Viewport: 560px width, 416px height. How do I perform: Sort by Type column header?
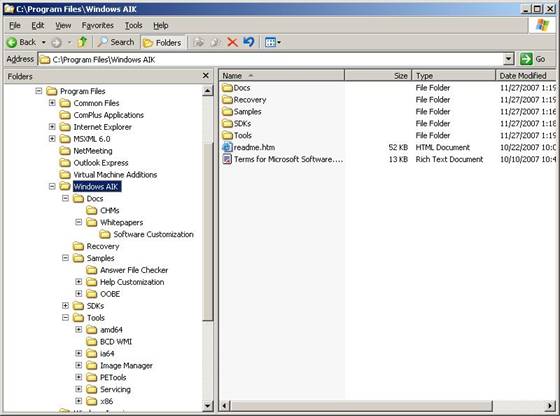(x=454, y=76)
